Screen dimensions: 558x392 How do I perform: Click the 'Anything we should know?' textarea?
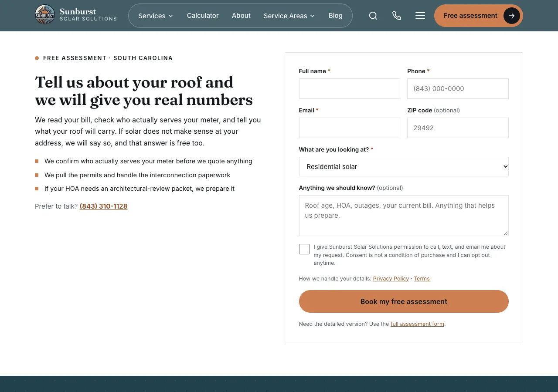pos(404,216)
